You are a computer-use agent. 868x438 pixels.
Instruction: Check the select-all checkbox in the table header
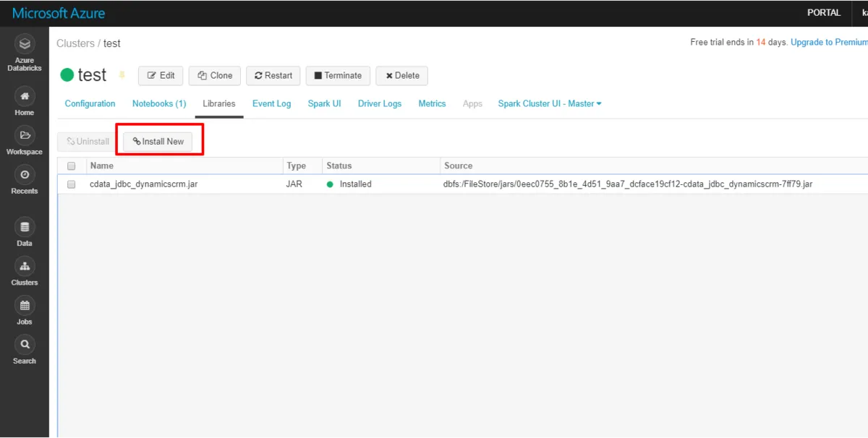point(71,166)
